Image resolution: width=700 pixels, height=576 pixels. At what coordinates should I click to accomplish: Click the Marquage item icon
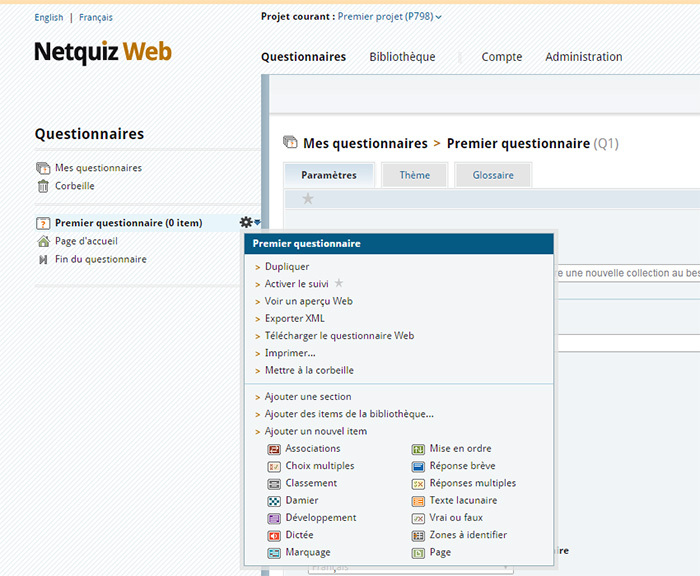click(274, 553)
